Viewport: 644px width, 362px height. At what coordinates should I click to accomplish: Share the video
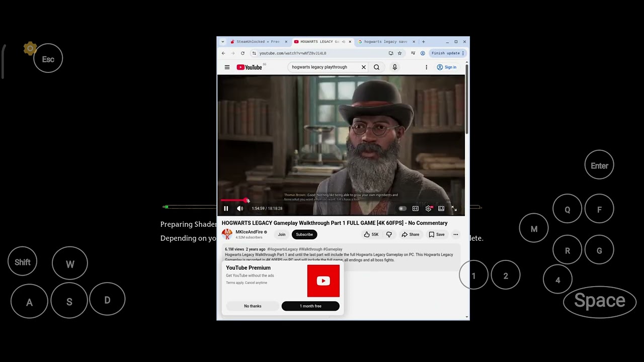[411, 235]
